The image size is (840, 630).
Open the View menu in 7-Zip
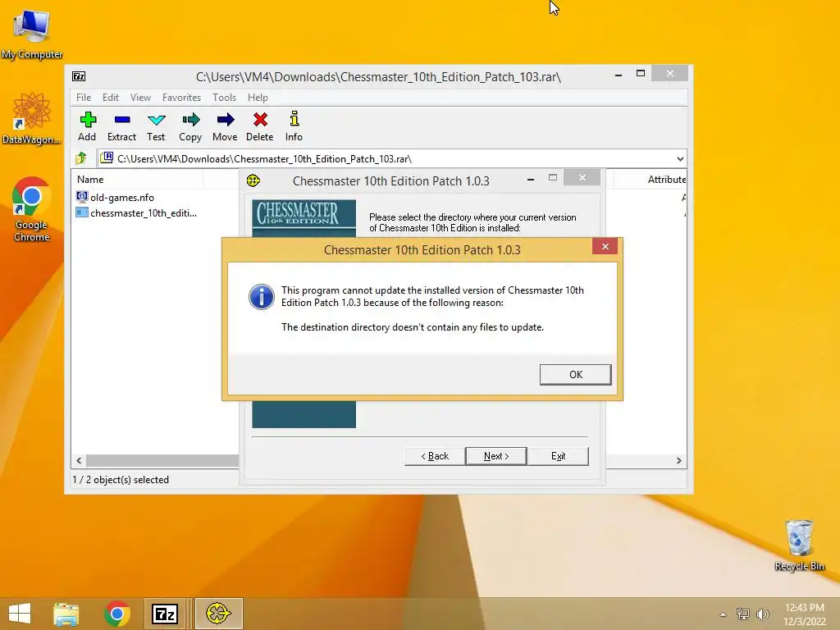click(140, 98)
